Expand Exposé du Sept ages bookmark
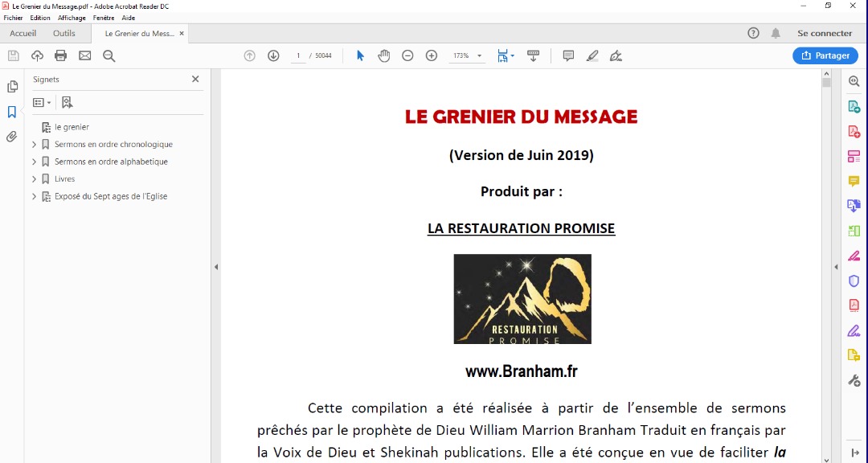This screenshot has width=868, height=463. (x=35, y=197)
